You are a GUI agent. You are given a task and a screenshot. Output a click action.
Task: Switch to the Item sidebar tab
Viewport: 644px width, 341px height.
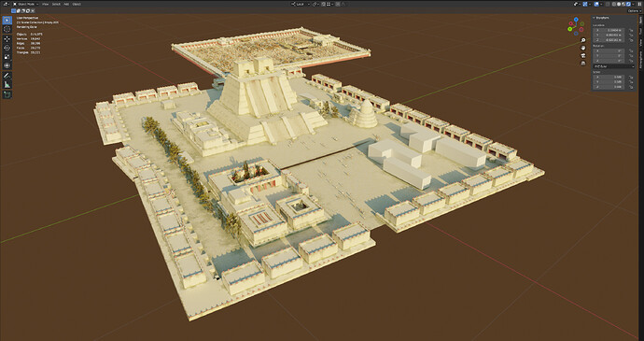[x=640, y=20]
